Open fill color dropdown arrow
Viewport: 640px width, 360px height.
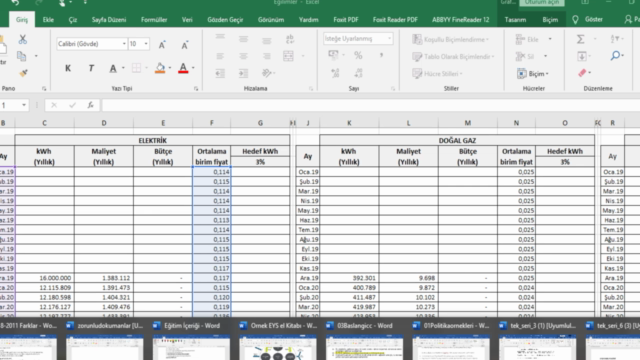(x=170, y=68)
